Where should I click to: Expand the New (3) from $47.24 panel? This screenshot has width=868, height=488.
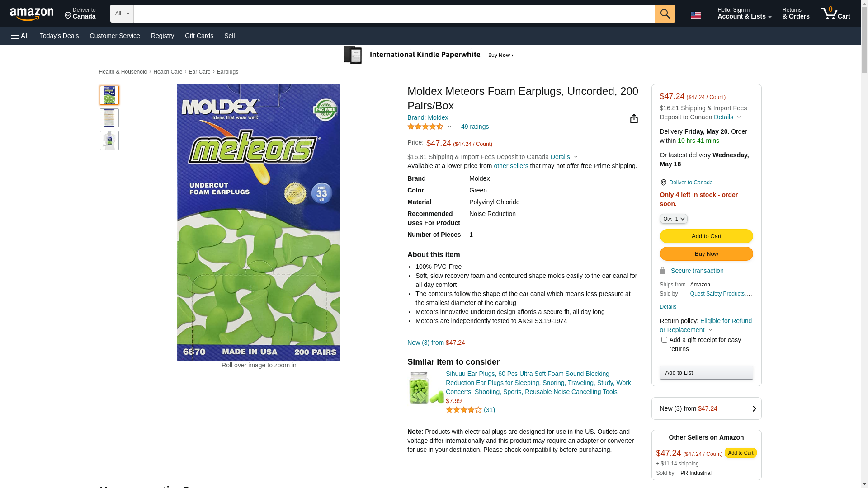(706, 408)
